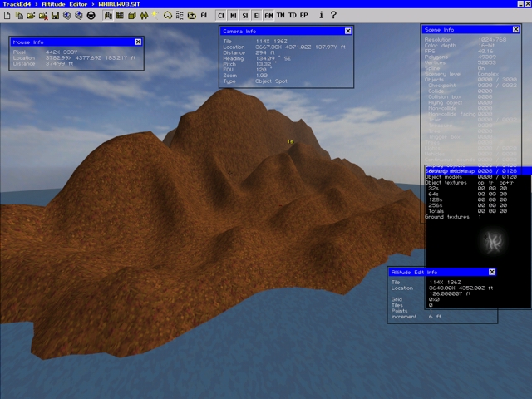This screenshot has height=399, width=532.
Task: Click the second cube export icon
Action: pyautogui.click(x=79, y=16)
